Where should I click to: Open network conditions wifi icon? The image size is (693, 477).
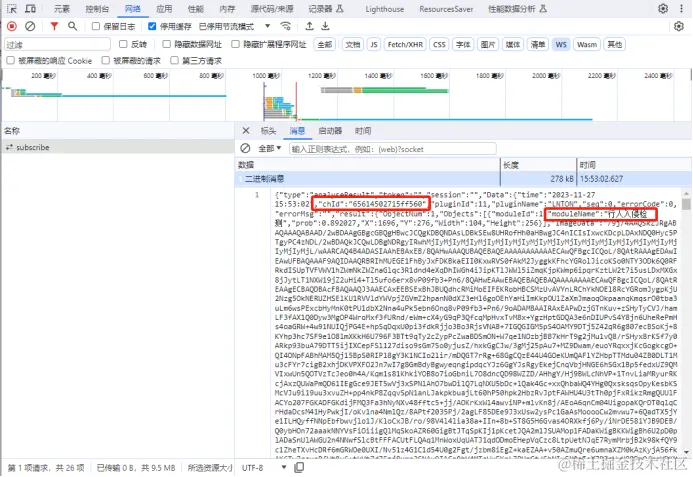286,27
